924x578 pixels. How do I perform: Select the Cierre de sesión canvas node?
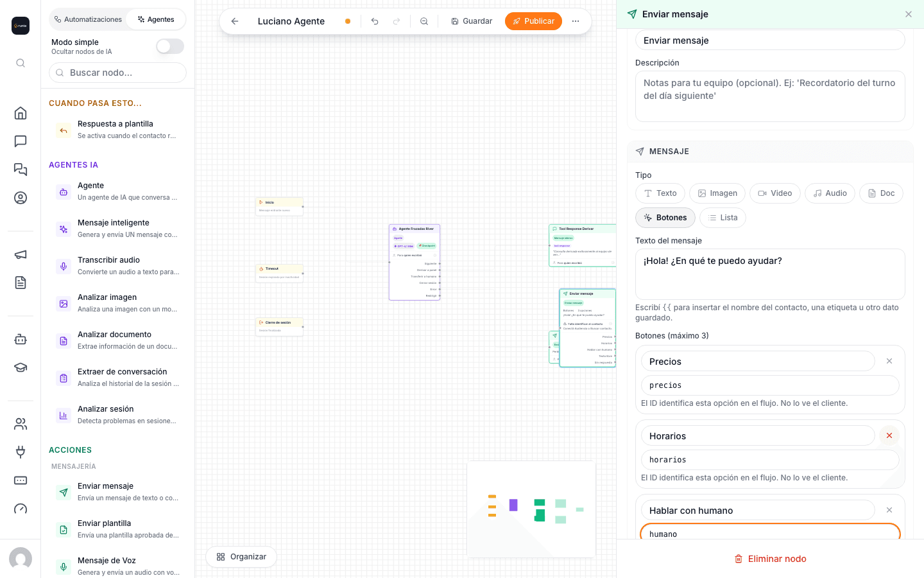[x=279, y=327]
